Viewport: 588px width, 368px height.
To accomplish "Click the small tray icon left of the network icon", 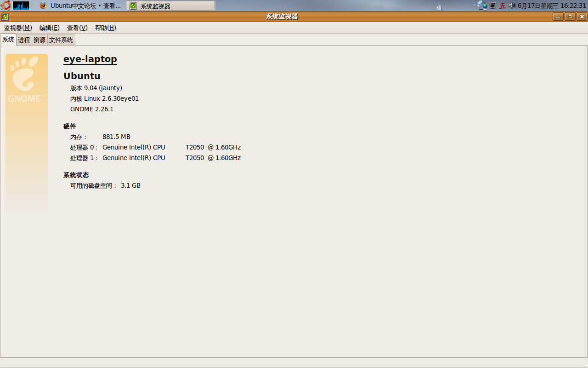I will tap(439, 7).
